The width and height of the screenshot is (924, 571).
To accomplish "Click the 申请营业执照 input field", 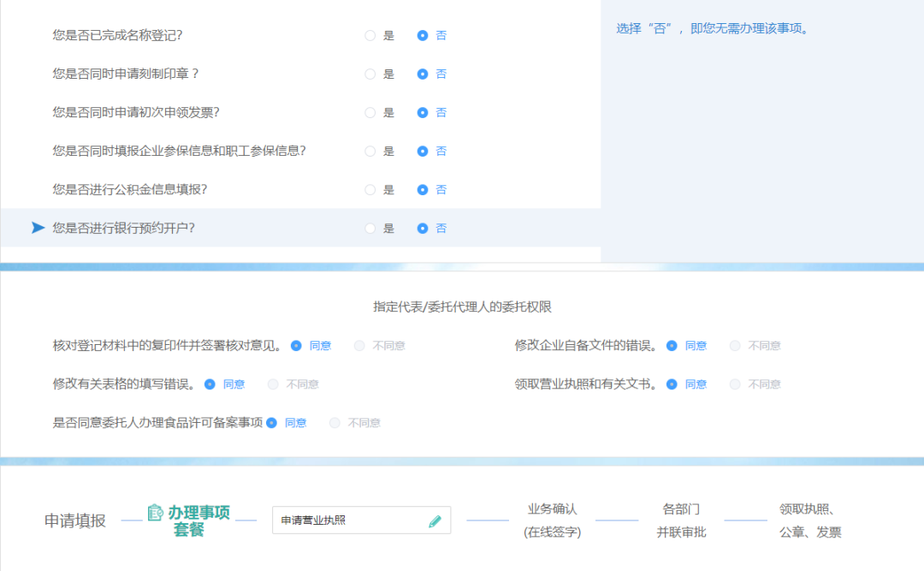I will click(359, 520).
